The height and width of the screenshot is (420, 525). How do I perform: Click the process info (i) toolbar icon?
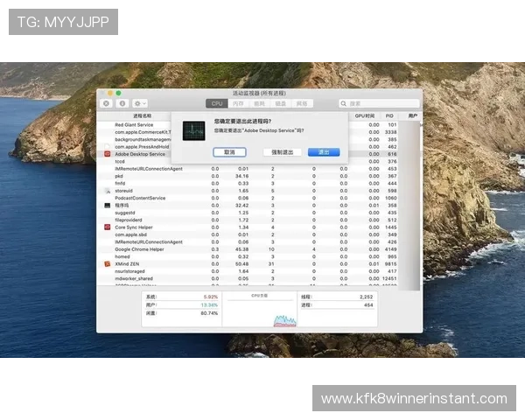pos(122,103)
